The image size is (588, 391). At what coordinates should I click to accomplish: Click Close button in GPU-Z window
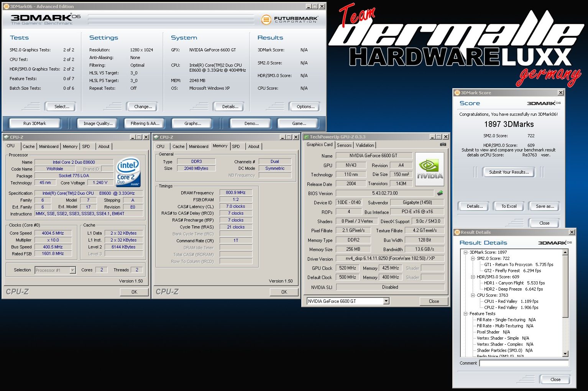click(x=434, y=301)
